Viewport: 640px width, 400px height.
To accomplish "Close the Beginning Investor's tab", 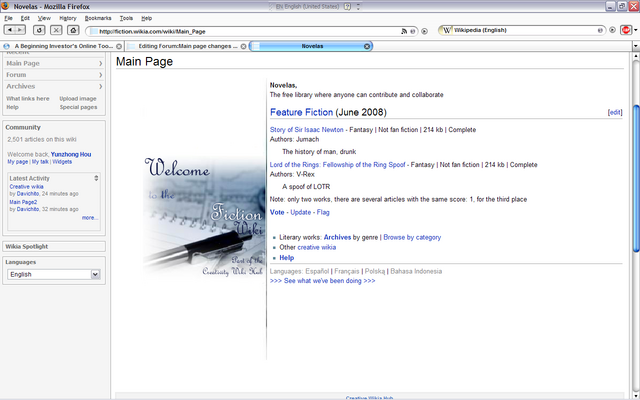I will (x=119, y=47).
